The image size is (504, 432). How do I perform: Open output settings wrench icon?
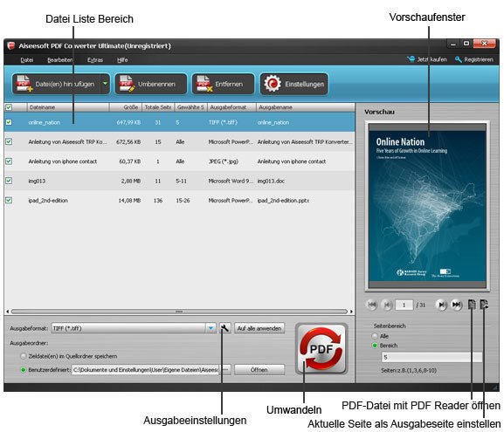coord(225,328)
